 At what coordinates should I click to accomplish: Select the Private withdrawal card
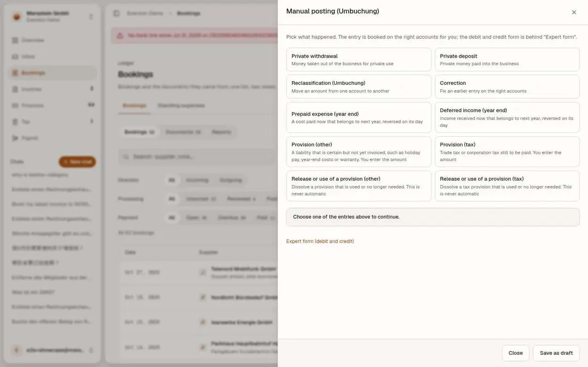359,60
